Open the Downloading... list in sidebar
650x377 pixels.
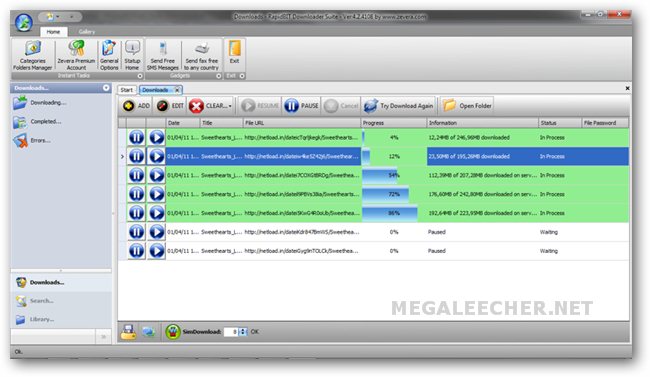39,102
